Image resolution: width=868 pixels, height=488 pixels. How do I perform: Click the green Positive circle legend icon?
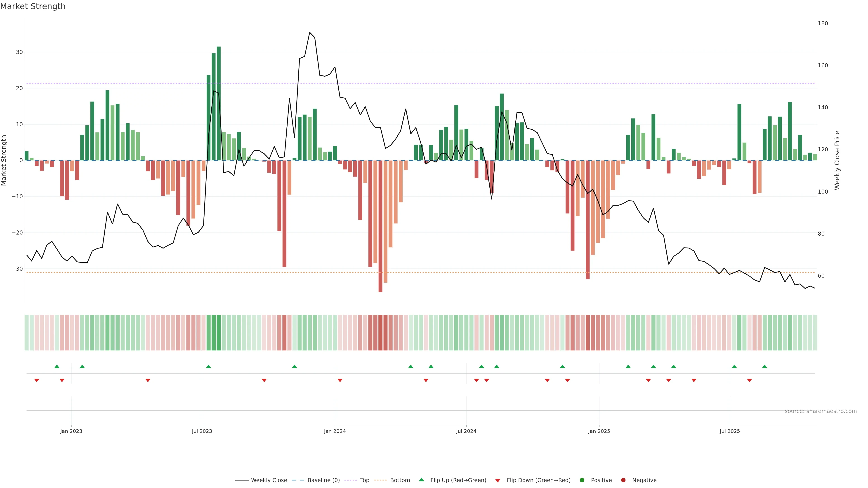pos(582,480)
